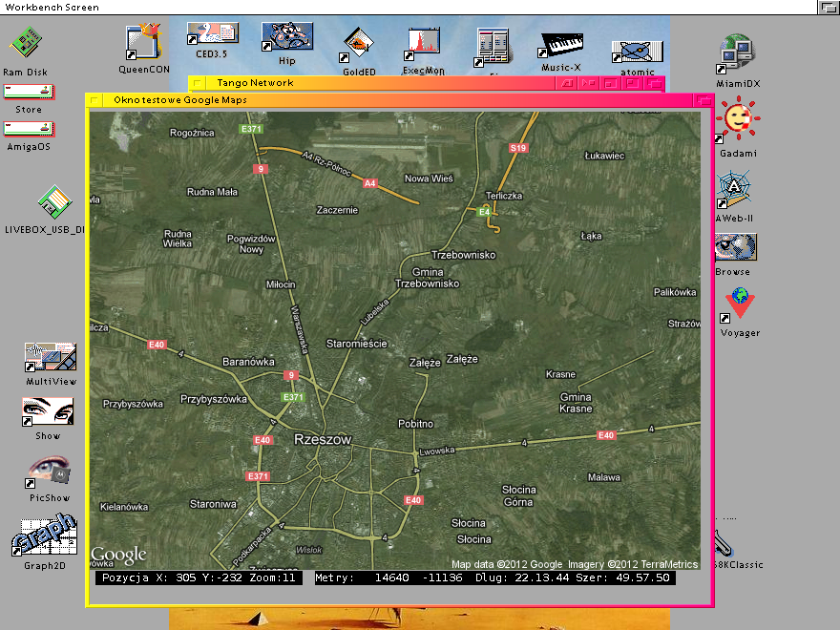Open the Hip player icon
The width and height of the screenshot is (840, 630).
(x=287, y=36)
